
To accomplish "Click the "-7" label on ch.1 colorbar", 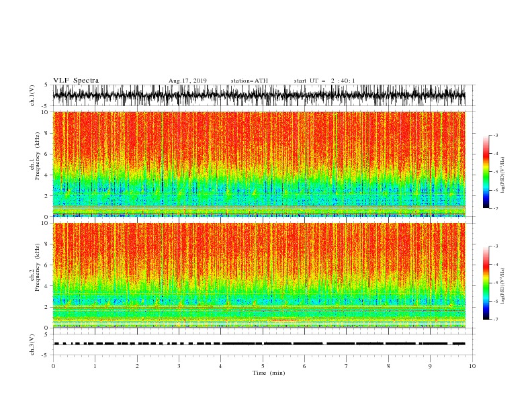I will (495, 208).
